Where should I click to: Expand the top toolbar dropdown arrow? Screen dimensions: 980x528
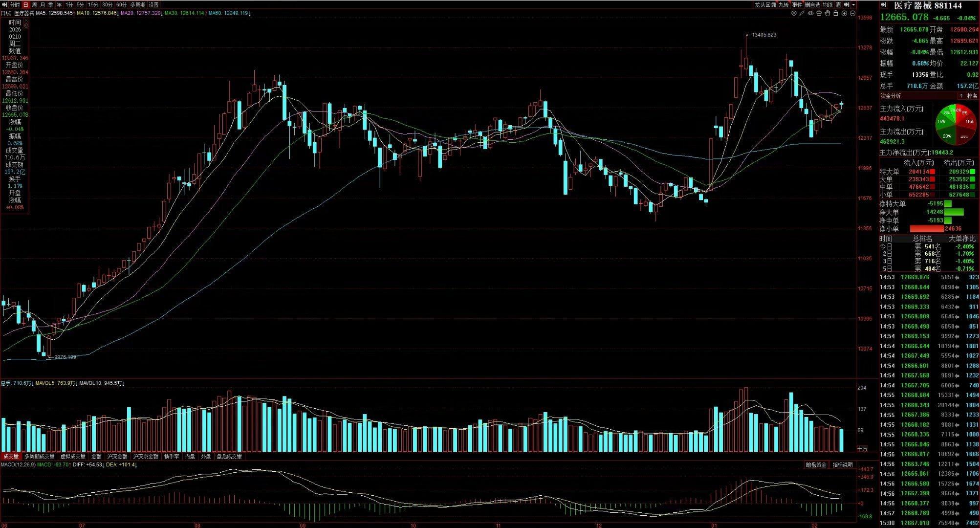[853, 5]
